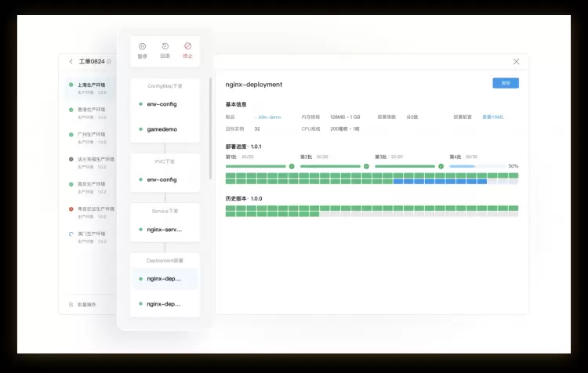
Task: Open the env-config item under ConfigMap下发
Action: [x=162, y=103]
